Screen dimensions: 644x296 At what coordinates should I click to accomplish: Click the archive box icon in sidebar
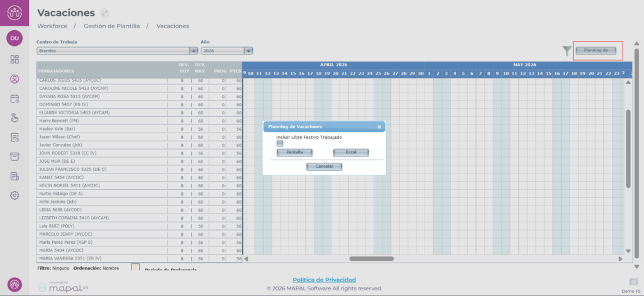click(x=14, y=156)
